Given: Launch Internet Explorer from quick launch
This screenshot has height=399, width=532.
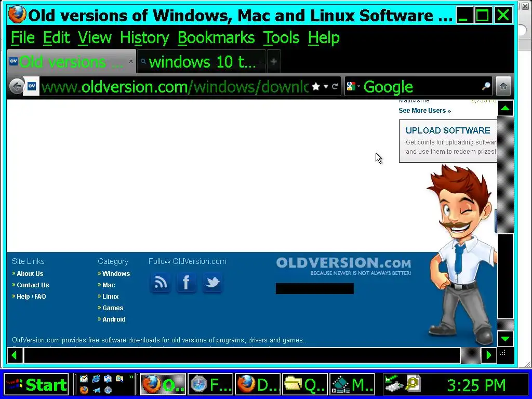Looking at the screenshot, I should 96,379.
